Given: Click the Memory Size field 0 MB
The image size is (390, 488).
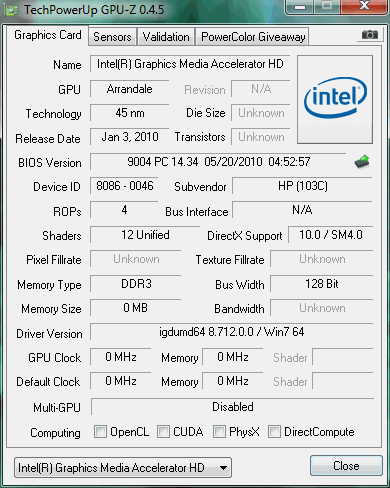Looking at the screenshot, I should 136,308.
